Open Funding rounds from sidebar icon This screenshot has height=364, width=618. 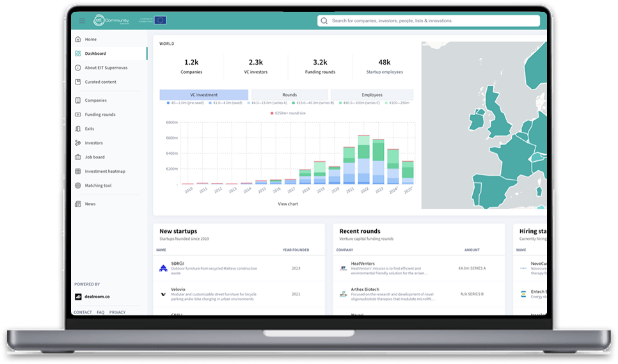click(x=78, y=115)
